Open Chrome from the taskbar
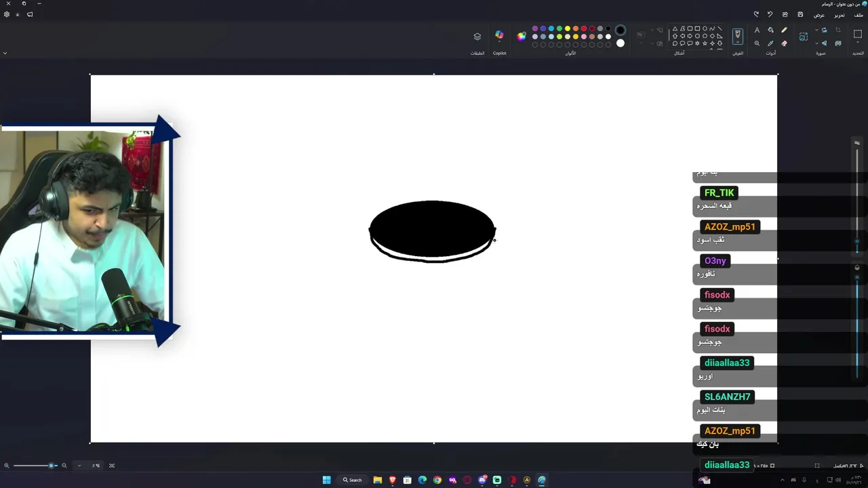The width and height of the screenshot is (868, 488). coord(437,480)
